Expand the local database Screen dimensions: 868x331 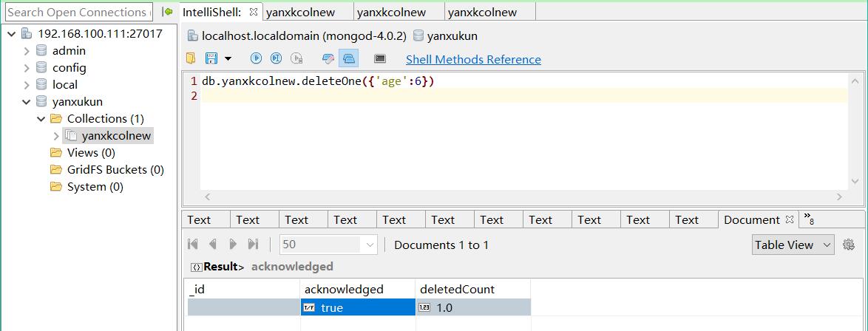point(26,85)
